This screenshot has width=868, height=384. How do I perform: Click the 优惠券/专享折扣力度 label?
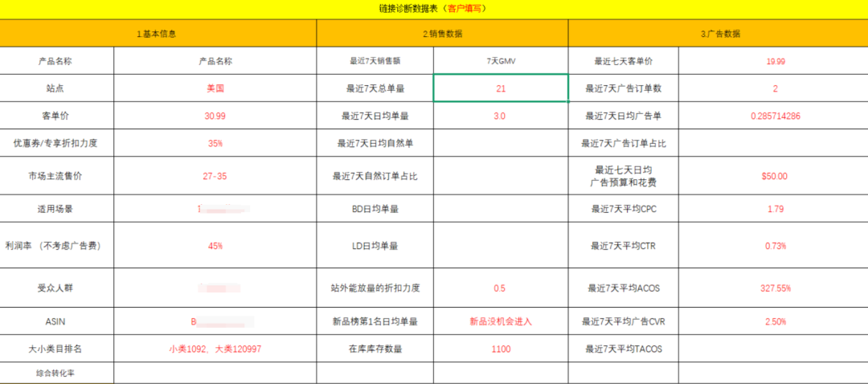[57, 143]
